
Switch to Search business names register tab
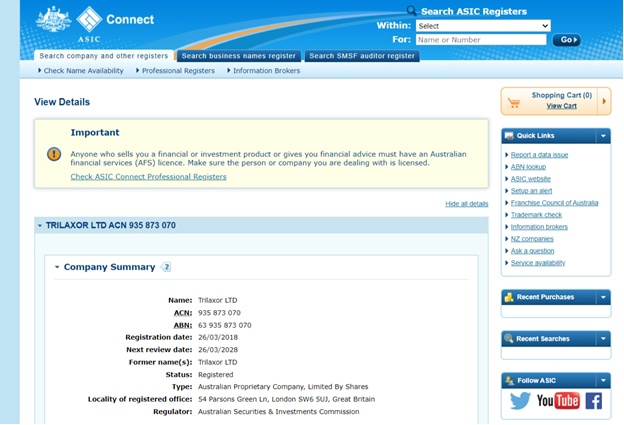tap(239, 56)
